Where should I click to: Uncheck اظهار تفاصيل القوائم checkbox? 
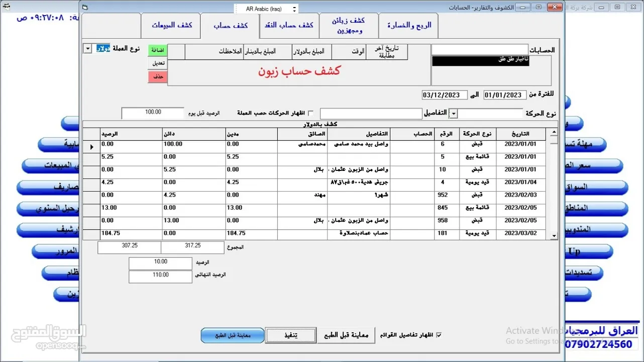[439, 335]
